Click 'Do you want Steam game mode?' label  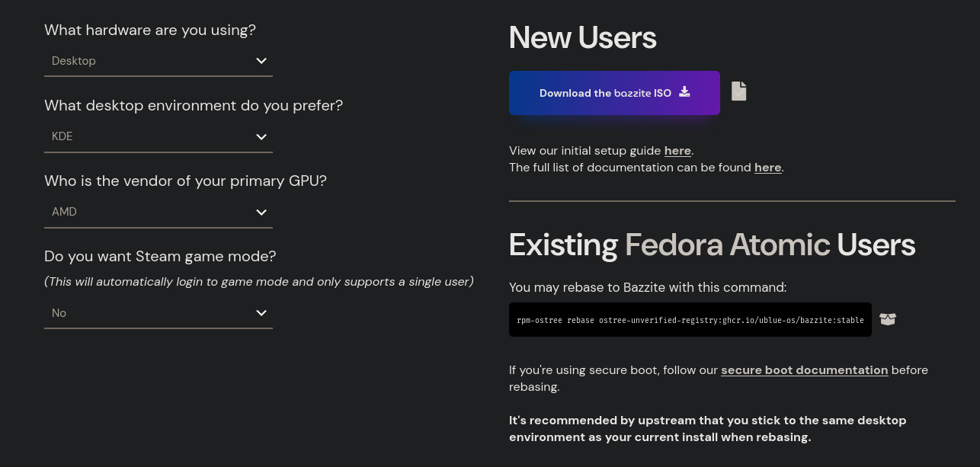pyautogui.click(x=160, y=256)
